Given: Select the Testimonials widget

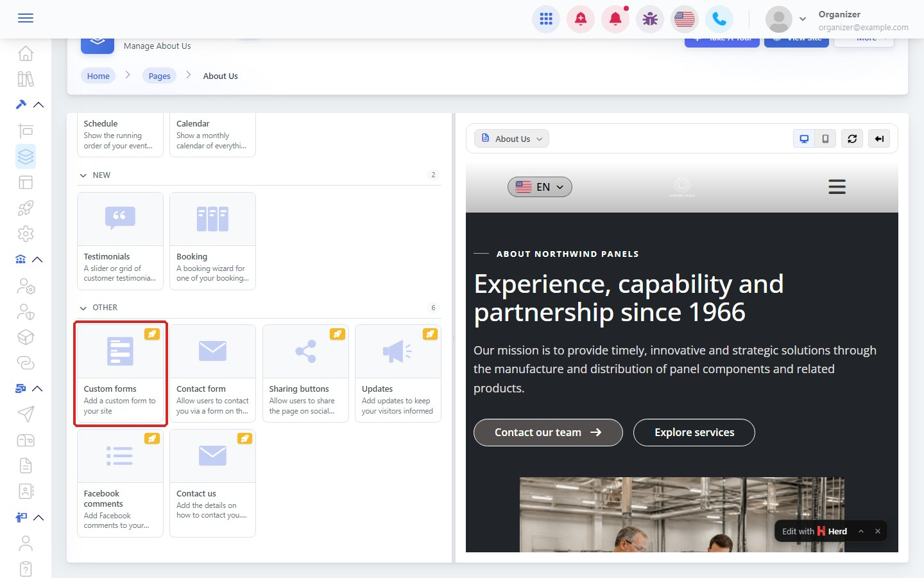Looking at the screenshot, I should (x=120, y=241).
